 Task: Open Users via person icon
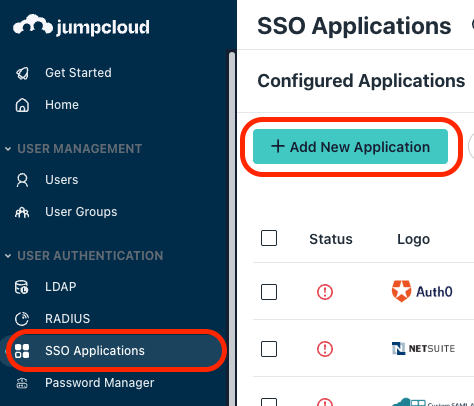point(22,180)
